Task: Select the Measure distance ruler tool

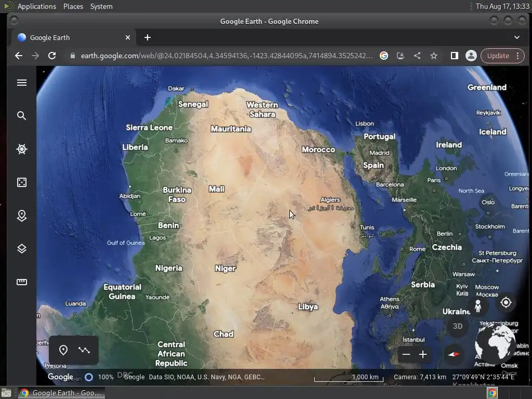Action: click(22, 282)
